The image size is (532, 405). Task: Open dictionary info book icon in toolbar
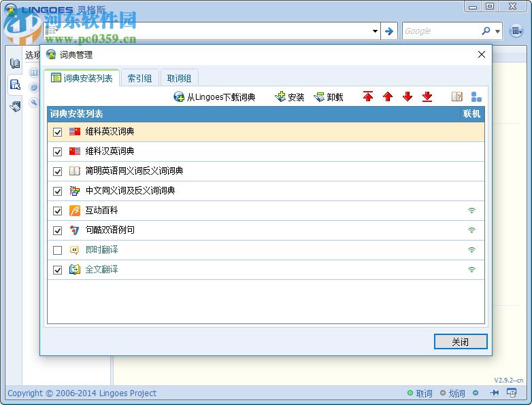456,97
